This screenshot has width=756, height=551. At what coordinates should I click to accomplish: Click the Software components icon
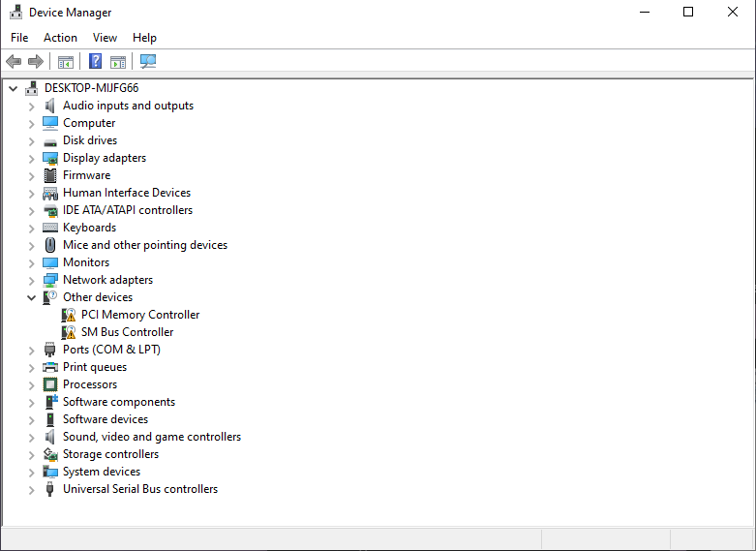click(50, 402)
